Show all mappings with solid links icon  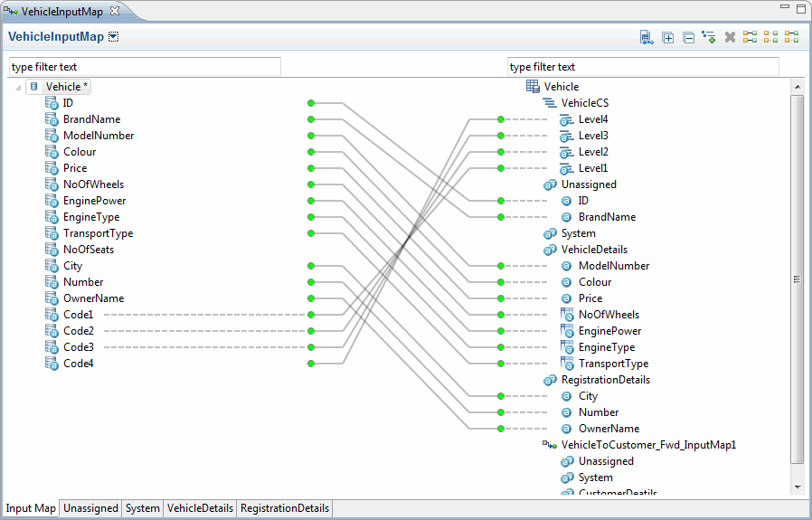click(x=750, y=37)
